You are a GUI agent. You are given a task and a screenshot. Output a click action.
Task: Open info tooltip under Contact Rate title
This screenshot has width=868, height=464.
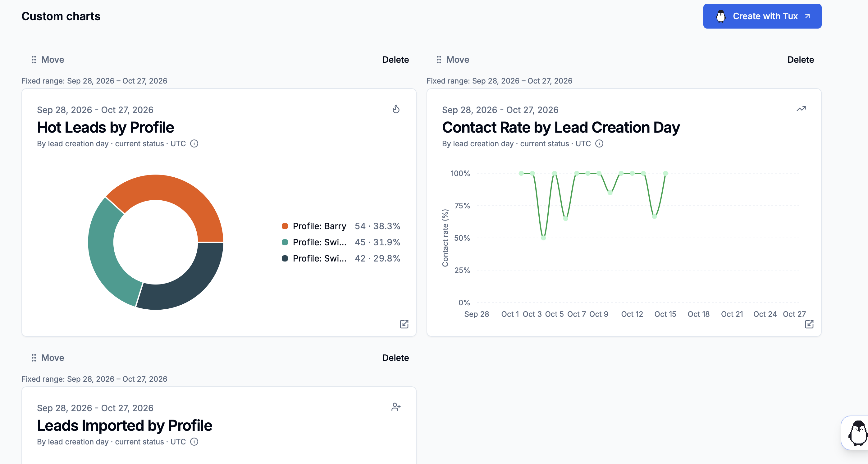599,143
